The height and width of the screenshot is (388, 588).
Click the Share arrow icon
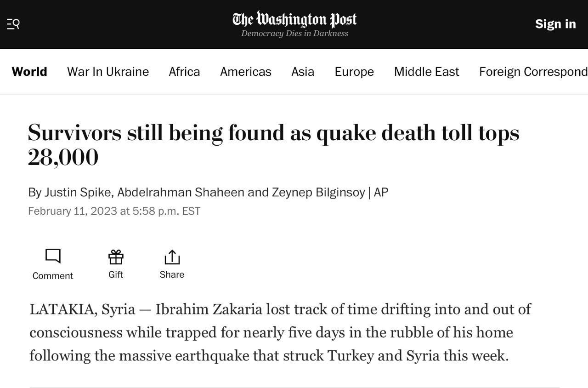coord(172,257)
